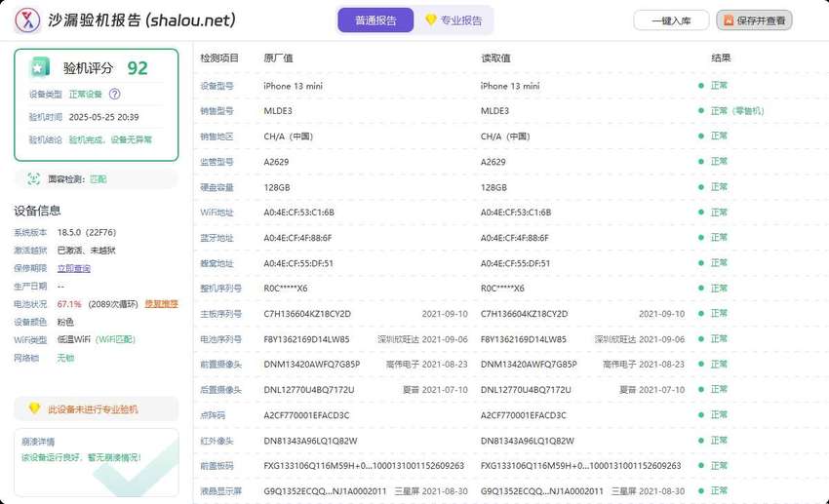
Task: Click the read sales region CH/A (中国)
Action: (505, 136)
